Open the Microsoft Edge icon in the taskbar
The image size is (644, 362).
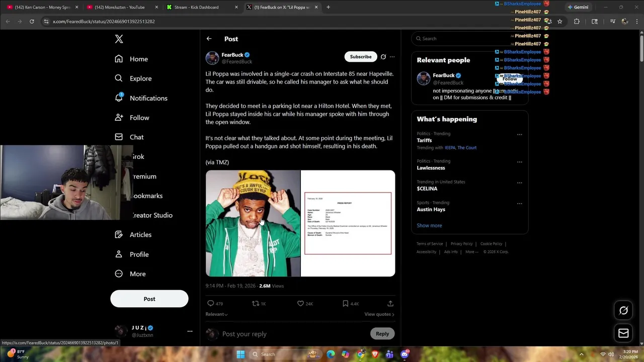pyautogui.click(x=331, y=354)
